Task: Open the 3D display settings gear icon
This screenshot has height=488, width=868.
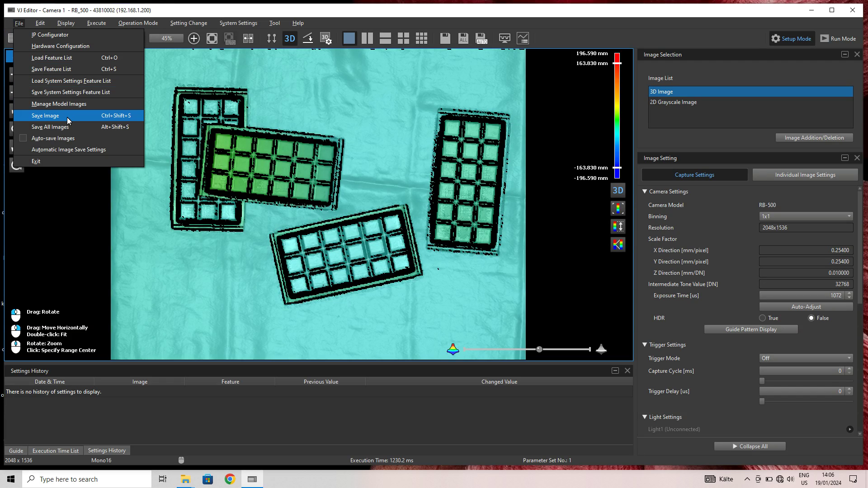Action: (326, 38)
